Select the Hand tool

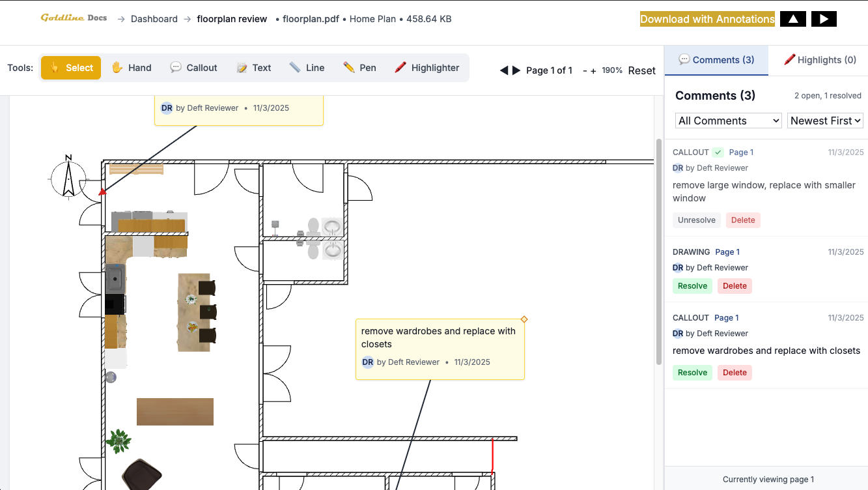131,67
